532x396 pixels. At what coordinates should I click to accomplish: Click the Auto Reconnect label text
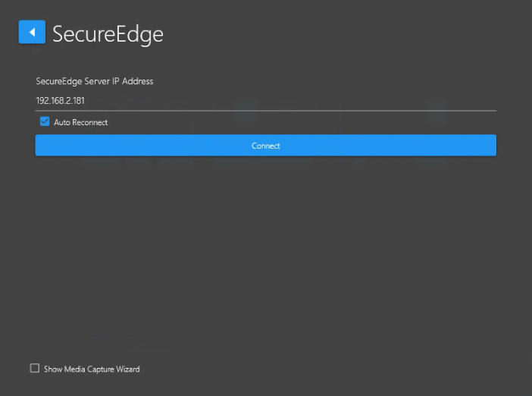pos(81,122)
